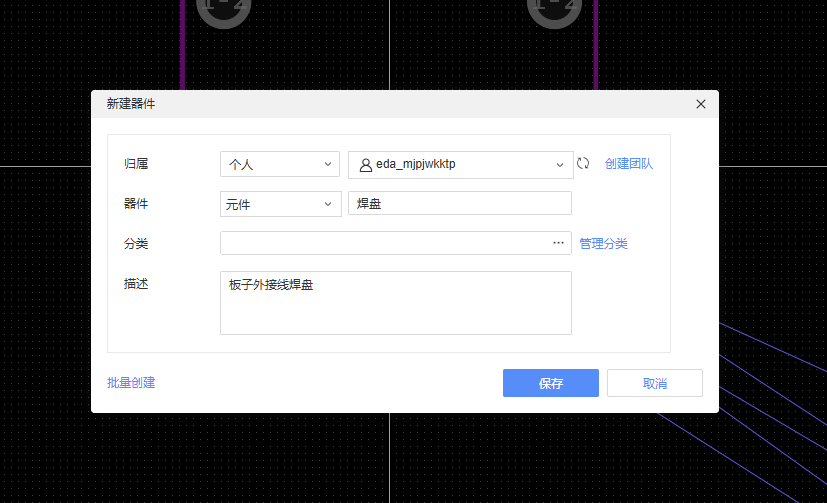827x503 pixels.
Task: Open category picker via three-dots icon
Action: 559,243
